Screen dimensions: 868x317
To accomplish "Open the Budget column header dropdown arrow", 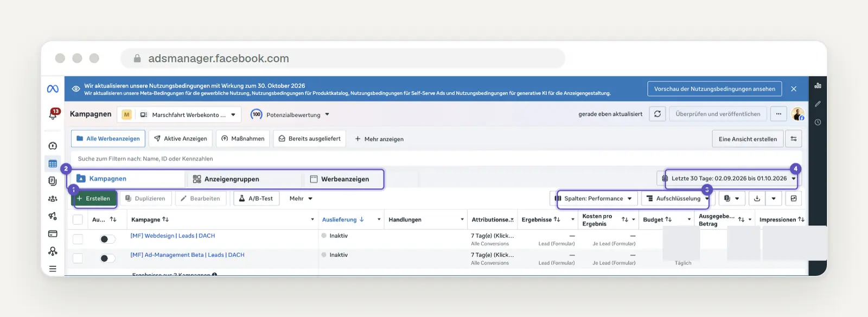I will click(689, 220).
